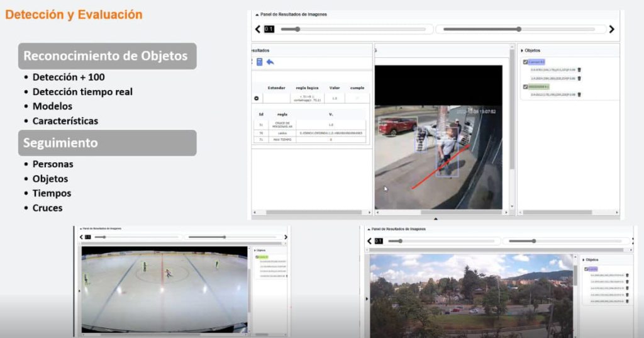Viewport: 644px width, 338px height.
Task: Click the Reconocimiento de Objetos heading
Action: coord(106,56)
